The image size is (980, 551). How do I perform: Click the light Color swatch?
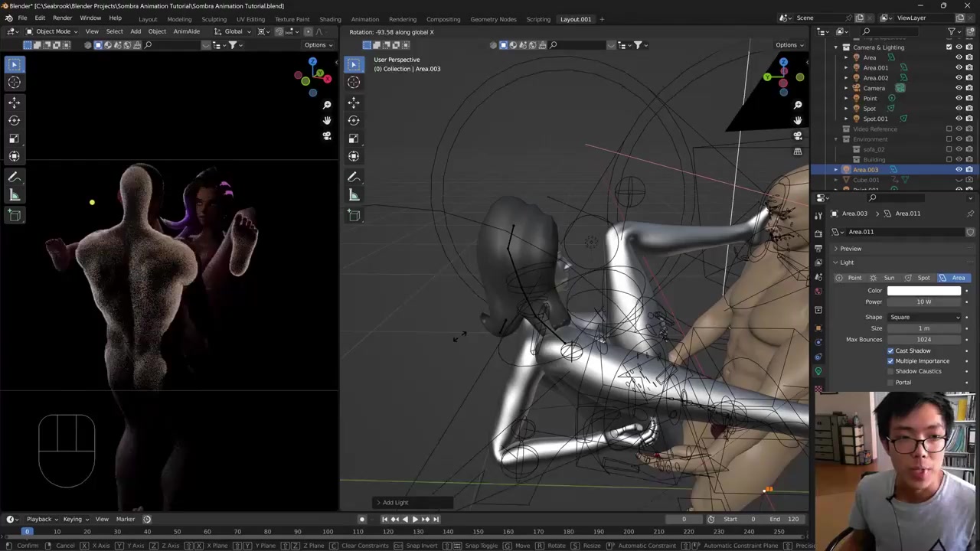(x=924, y=291)
